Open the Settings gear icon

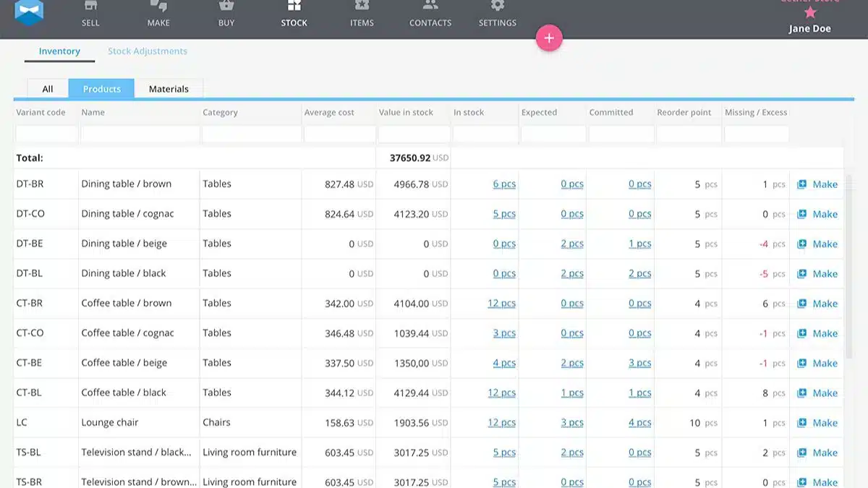(x=498, y=7)
